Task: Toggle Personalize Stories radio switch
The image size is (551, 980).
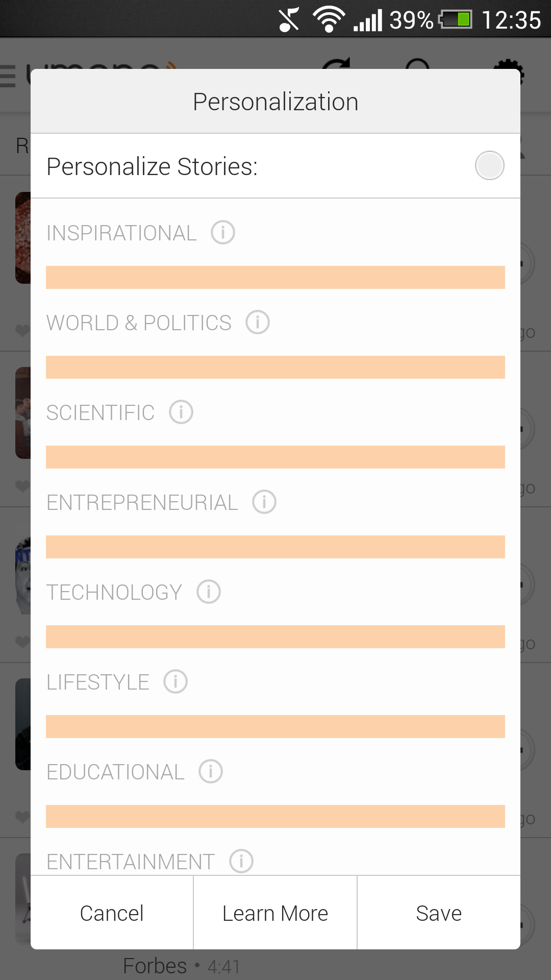Action: [489, 166]
